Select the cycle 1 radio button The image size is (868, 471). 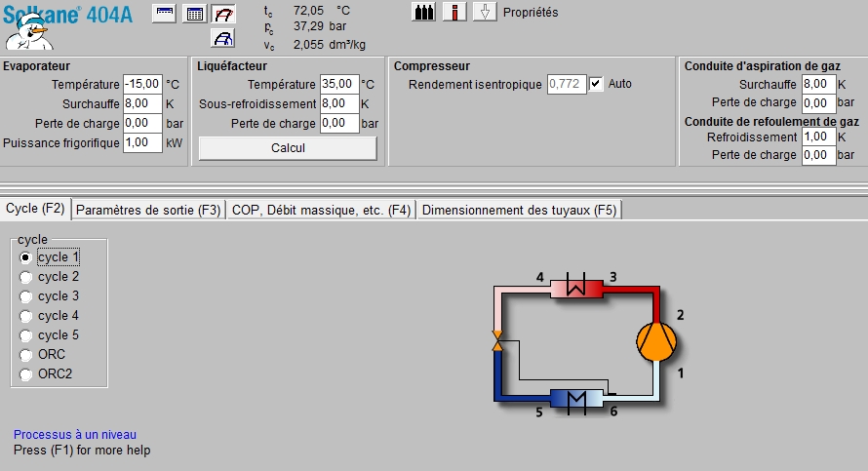pyautogui.click(x=25, y=257)
